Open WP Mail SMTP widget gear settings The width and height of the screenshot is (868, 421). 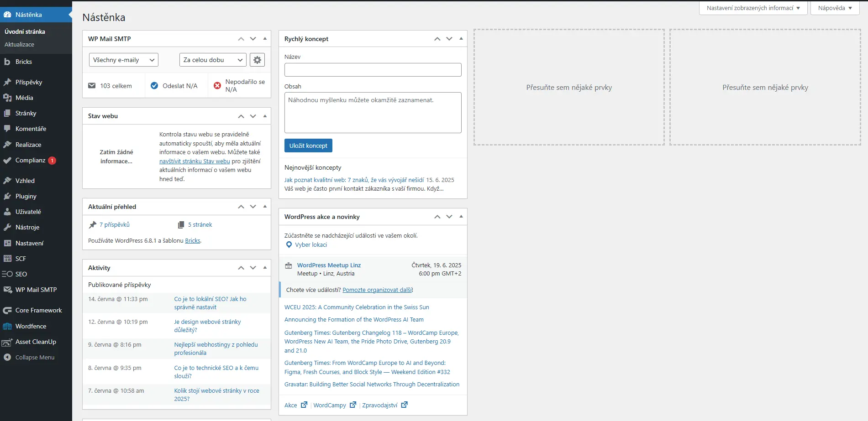tap(257, 60)
